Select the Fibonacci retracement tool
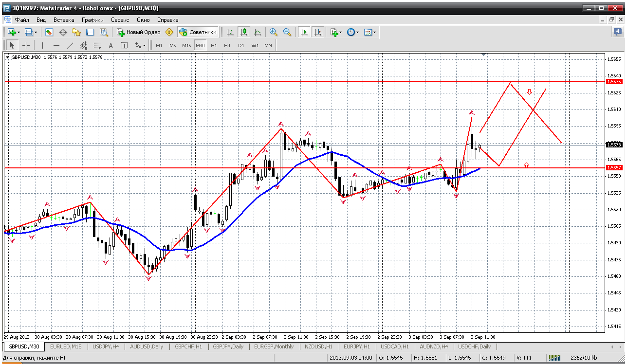The image size is (627, 364). click(97, 45)
